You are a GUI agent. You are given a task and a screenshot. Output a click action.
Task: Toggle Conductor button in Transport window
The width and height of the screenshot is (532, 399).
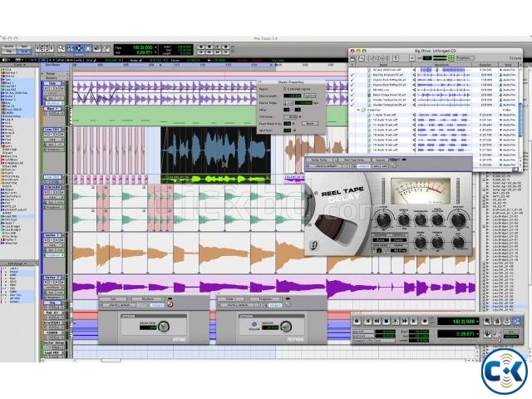[488, 333]
